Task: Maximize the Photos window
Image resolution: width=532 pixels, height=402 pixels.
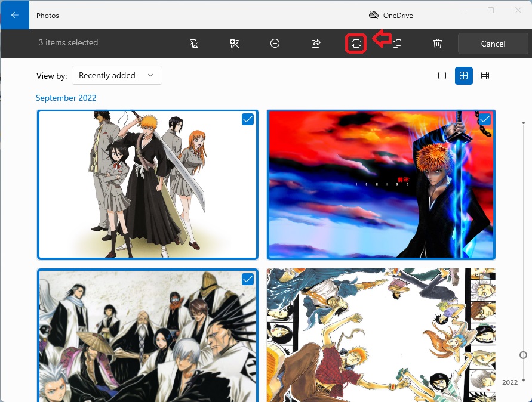Action: click(491, 10)
